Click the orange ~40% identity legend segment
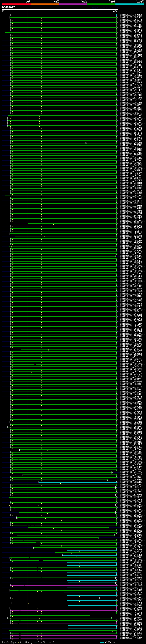This screenshot has width=146, height=644. coord(45,4)
